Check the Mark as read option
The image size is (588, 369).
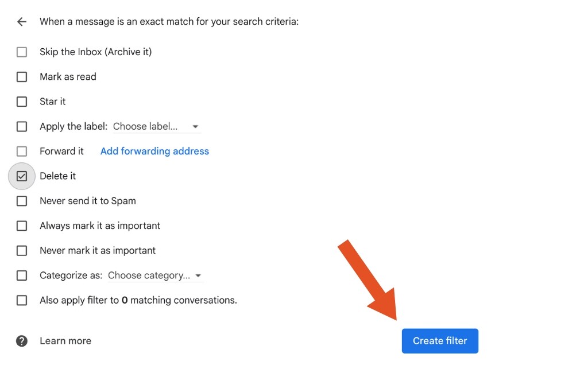tap(22, 77)
